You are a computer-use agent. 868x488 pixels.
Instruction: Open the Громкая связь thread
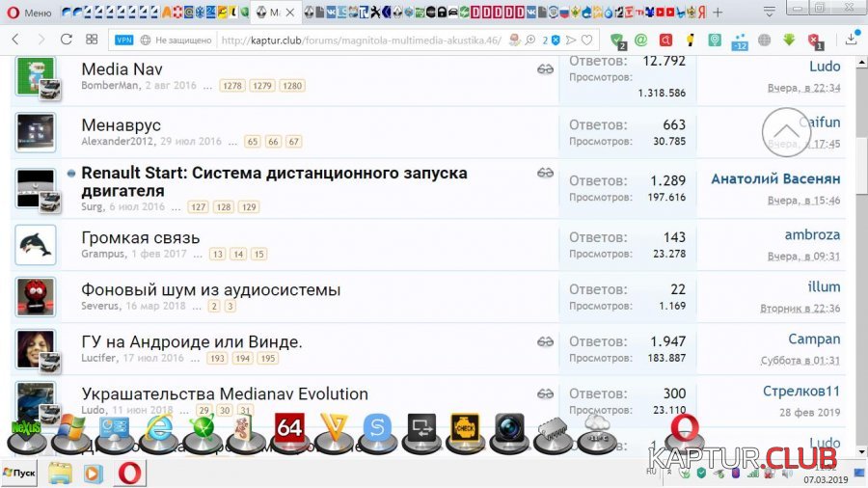[x=141, y=238]
